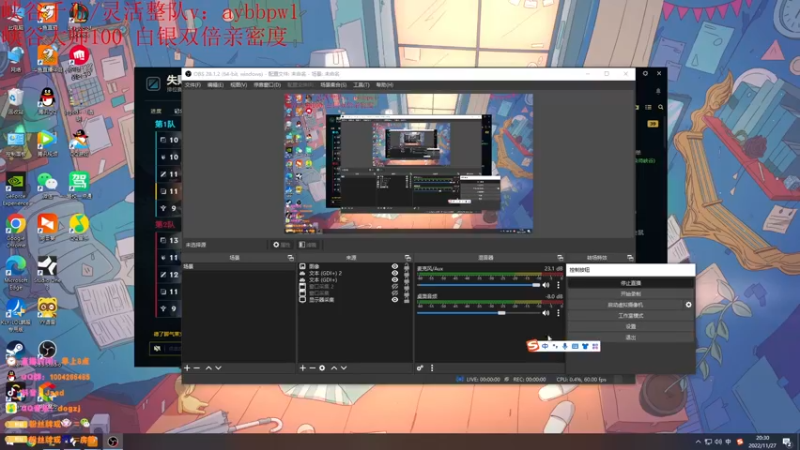The height and width of the screenshot is (450, 800).
Task: Click the bell icon in background client
Action: [658, 91]
